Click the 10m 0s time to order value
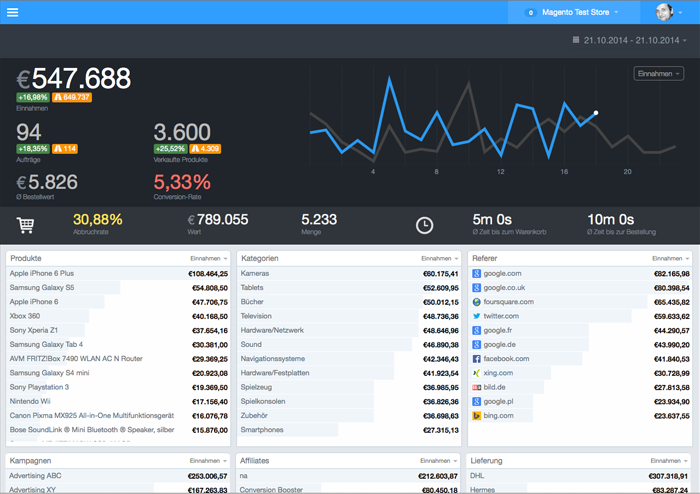Image resolution: width=700 pixels, height=494 pixels. coord(610,220)
